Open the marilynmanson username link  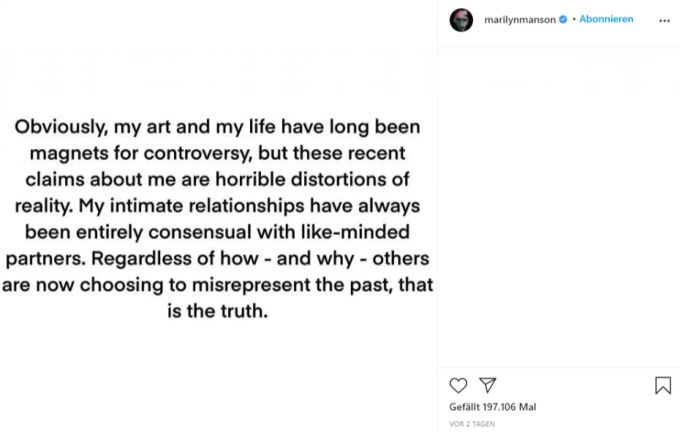click(520, 20)
